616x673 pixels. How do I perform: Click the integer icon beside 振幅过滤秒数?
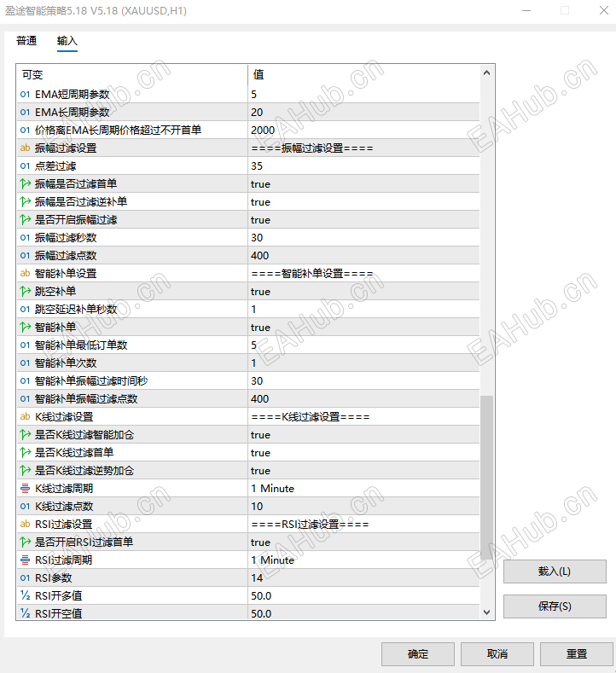point(25,237)
